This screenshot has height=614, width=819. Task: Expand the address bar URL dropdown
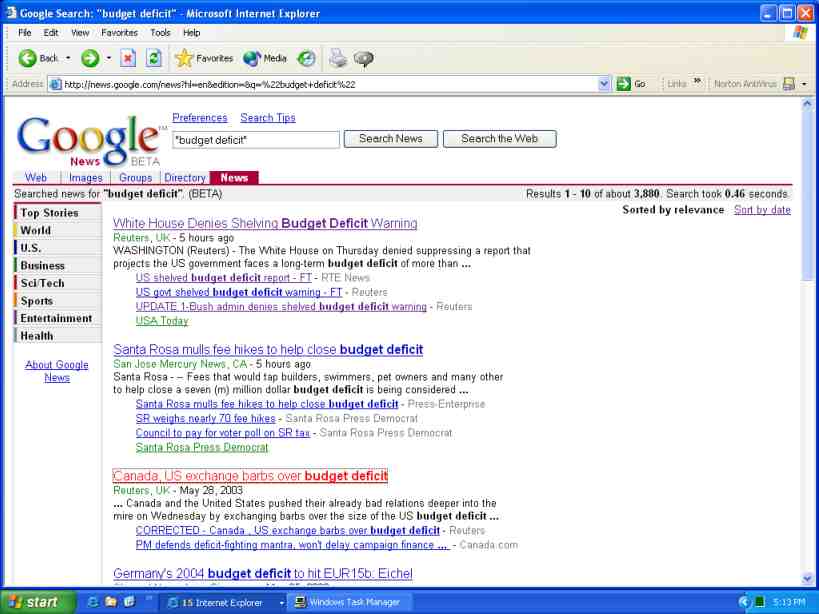[604, 84]
